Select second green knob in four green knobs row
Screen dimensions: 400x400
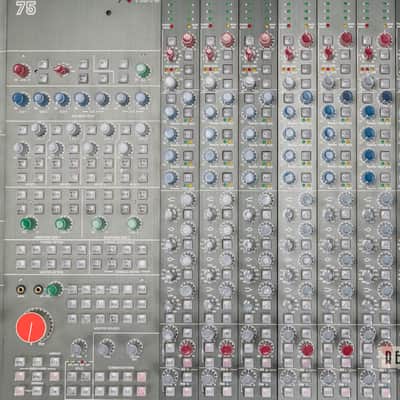click(x=63, y=223)
